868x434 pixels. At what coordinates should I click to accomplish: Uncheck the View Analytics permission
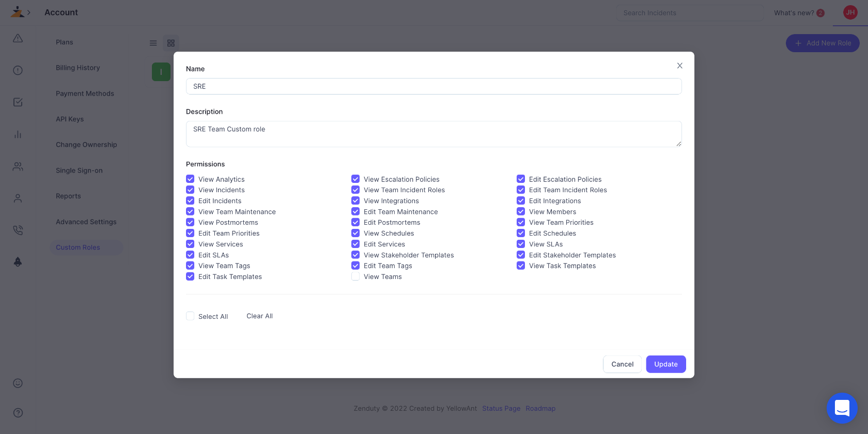190,179
